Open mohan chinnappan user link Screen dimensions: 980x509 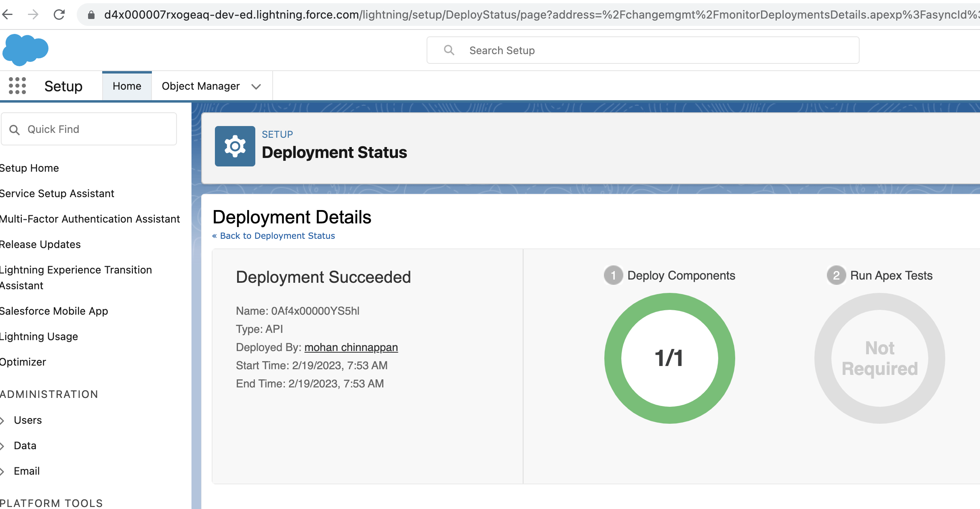tap(351, 347)
